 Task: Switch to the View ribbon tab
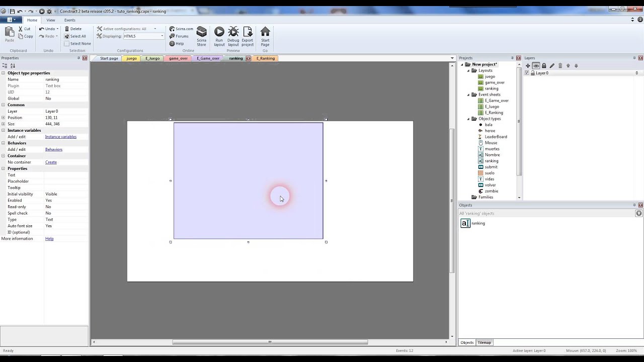pyautogui.click(x=51, y=20)
